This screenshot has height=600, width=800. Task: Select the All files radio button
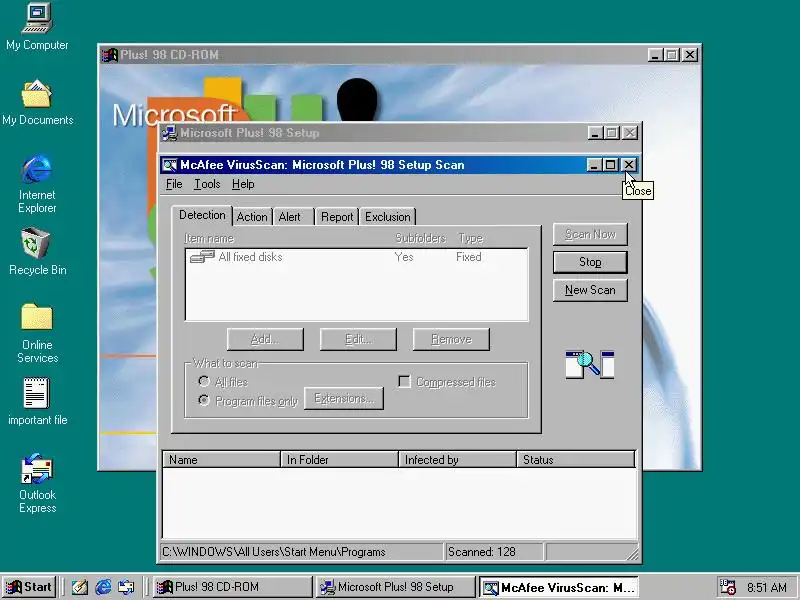204,382
